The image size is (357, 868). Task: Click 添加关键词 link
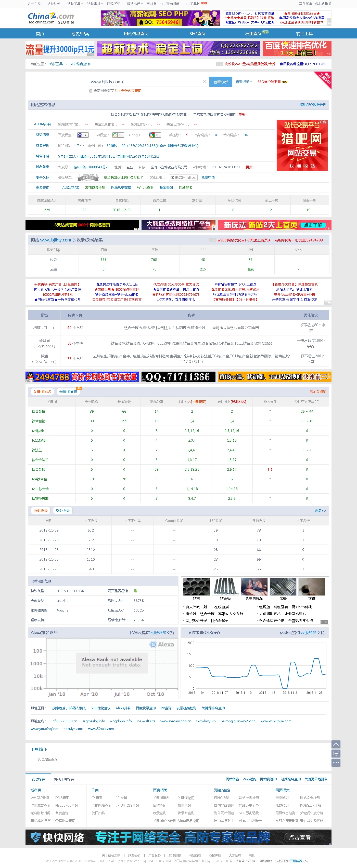[x=318, y=391]
